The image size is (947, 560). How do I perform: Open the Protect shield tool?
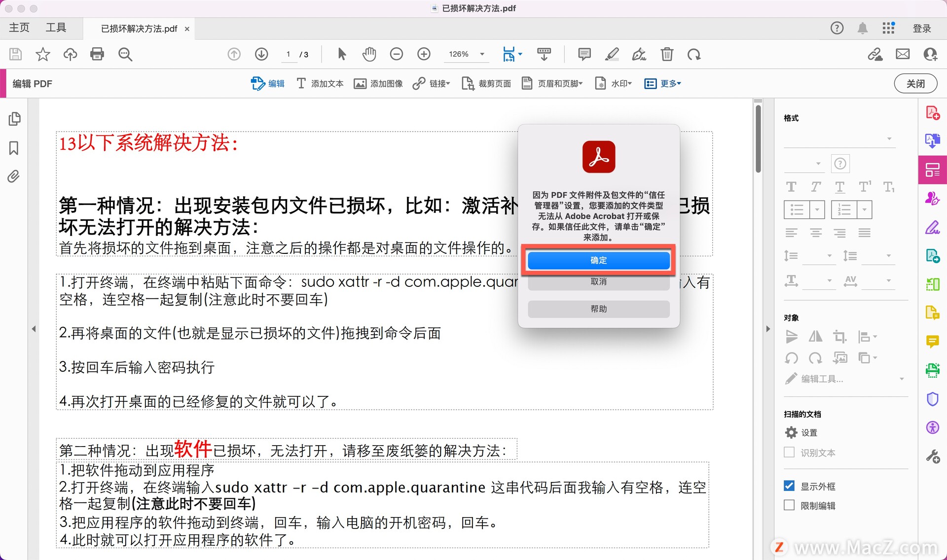tap(932, 399)
